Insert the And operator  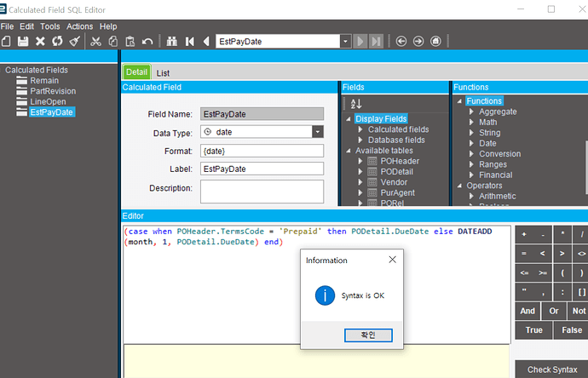tap(528, 311)
